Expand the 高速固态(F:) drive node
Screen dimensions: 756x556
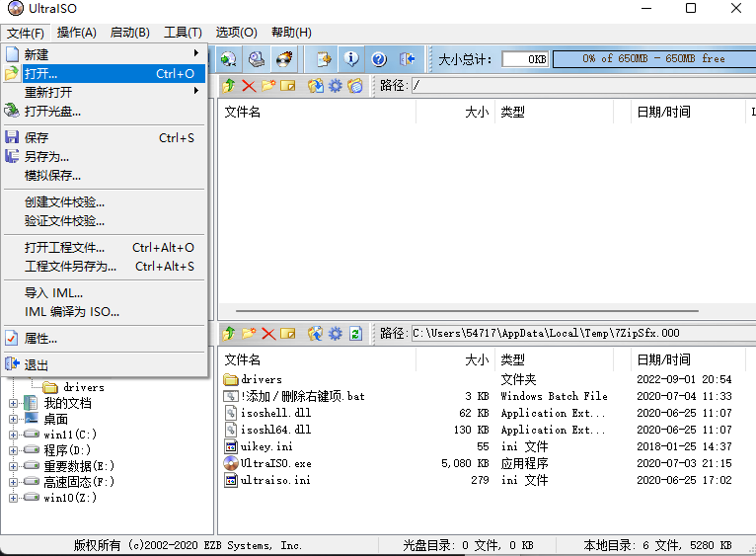pos(13,482)
